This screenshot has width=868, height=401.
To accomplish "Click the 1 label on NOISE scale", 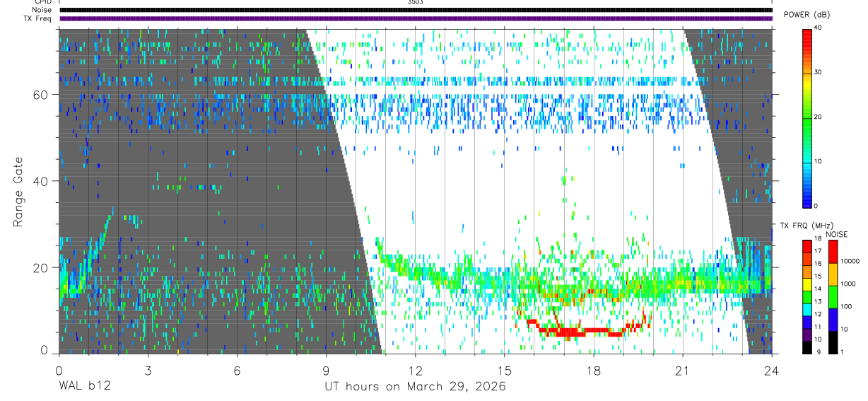I will (x=843, y=351).
